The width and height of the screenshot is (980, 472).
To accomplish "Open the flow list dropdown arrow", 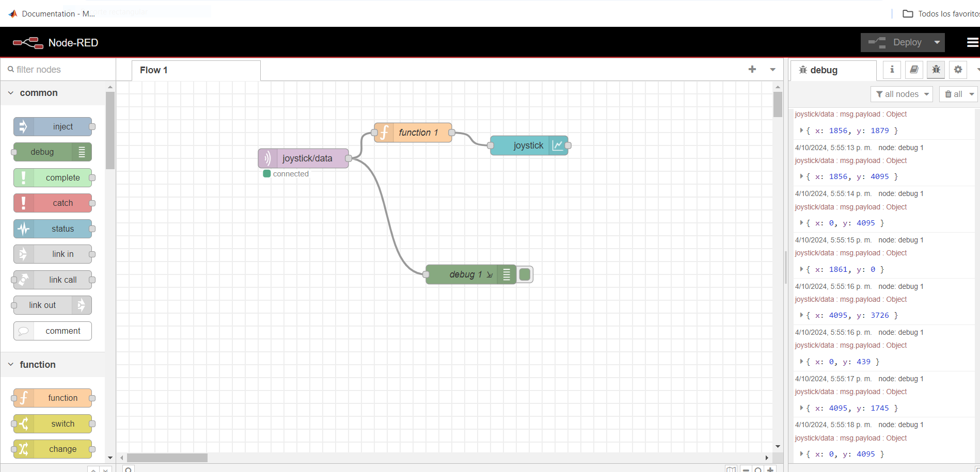I will [x=773, y=70].
